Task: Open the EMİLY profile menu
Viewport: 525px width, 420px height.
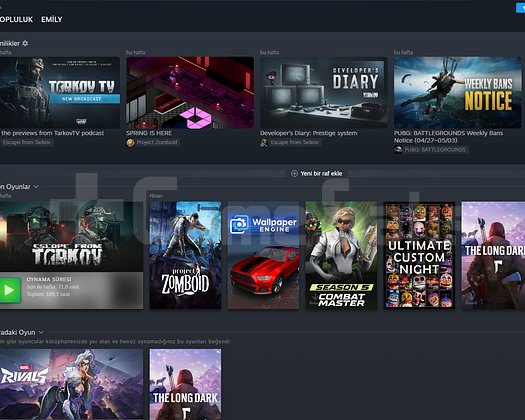Action: click(x=52, y=19)
